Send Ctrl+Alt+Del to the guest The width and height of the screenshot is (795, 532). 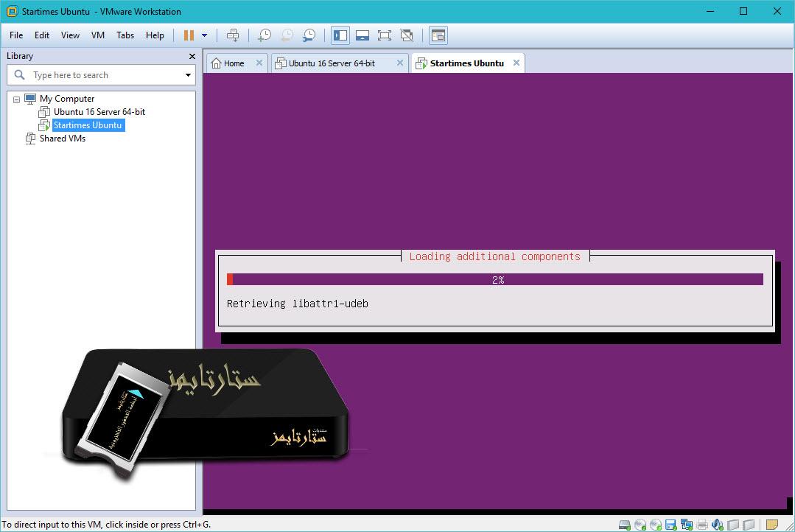click(x=232, y=35)
